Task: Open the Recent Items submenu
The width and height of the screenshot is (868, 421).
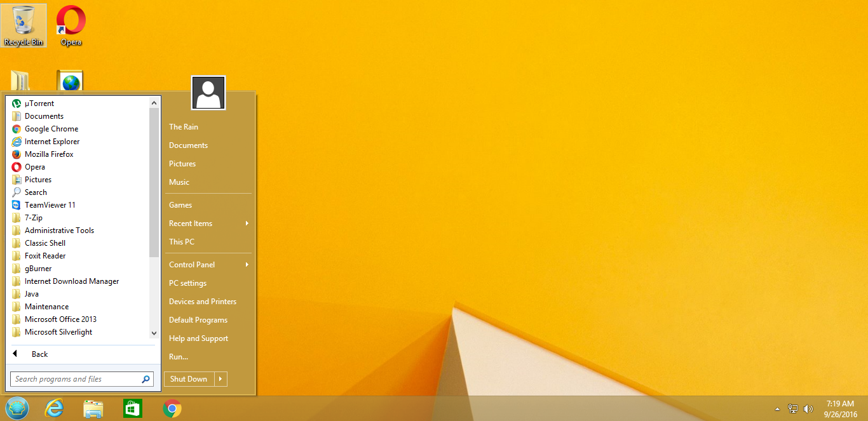Action: (x=208, y=224)
